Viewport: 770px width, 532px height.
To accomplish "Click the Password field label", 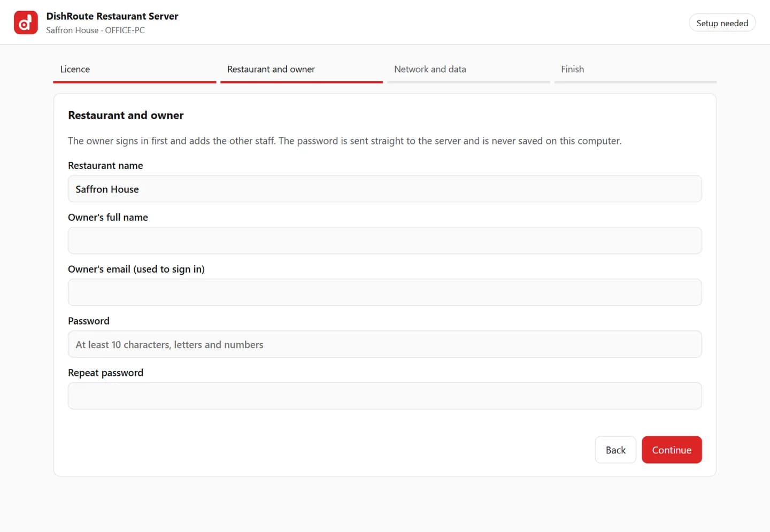I will tap(89, 321).
